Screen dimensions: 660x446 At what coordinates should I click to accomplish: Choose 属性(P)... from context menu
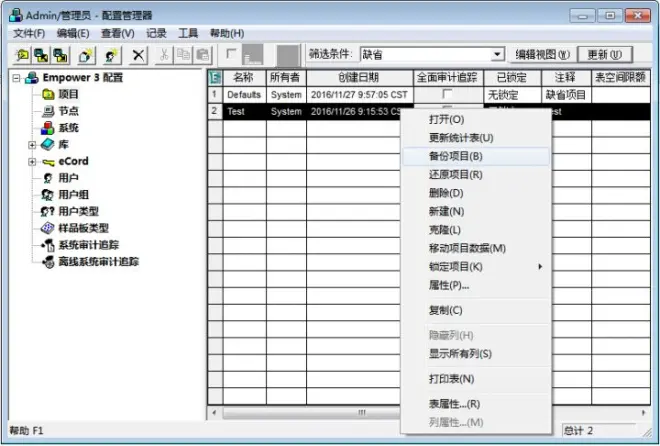click(476, 286)
